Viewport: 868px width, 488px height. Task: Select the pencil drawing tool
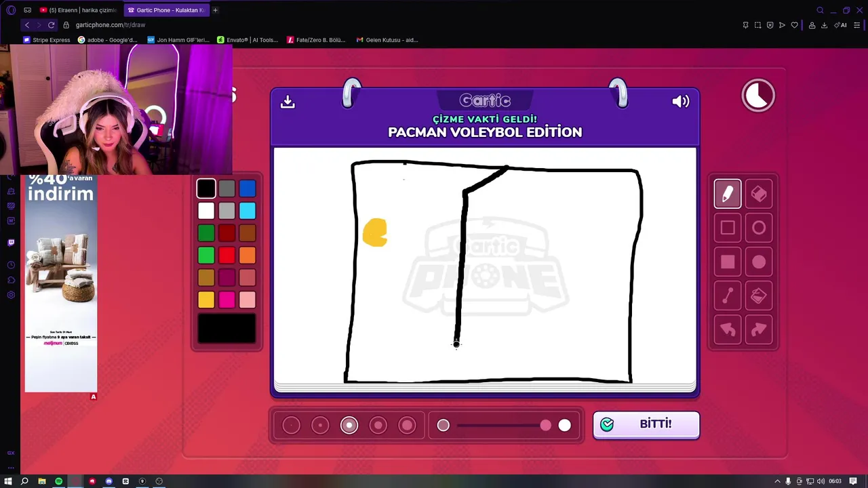(x=728, y=194)
